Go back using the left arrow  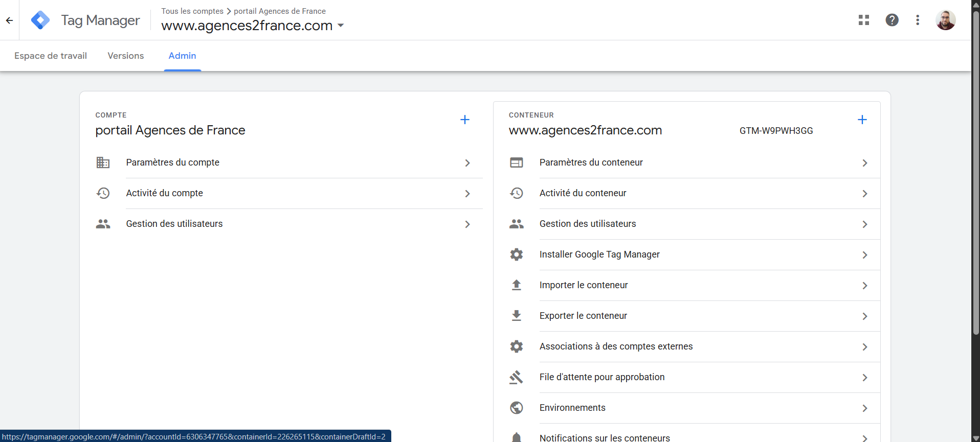pyautogui.click(x=9, y=20)
